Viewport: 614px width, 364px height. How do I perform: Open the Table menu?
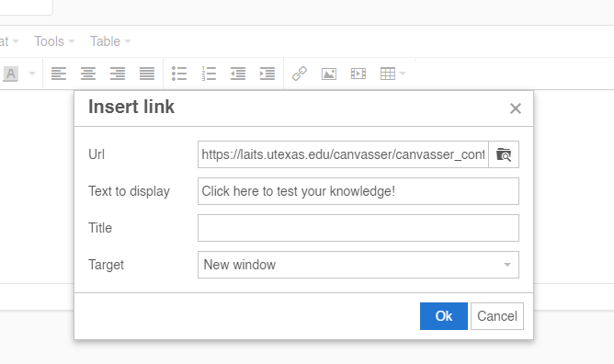[x=110, y=41]
